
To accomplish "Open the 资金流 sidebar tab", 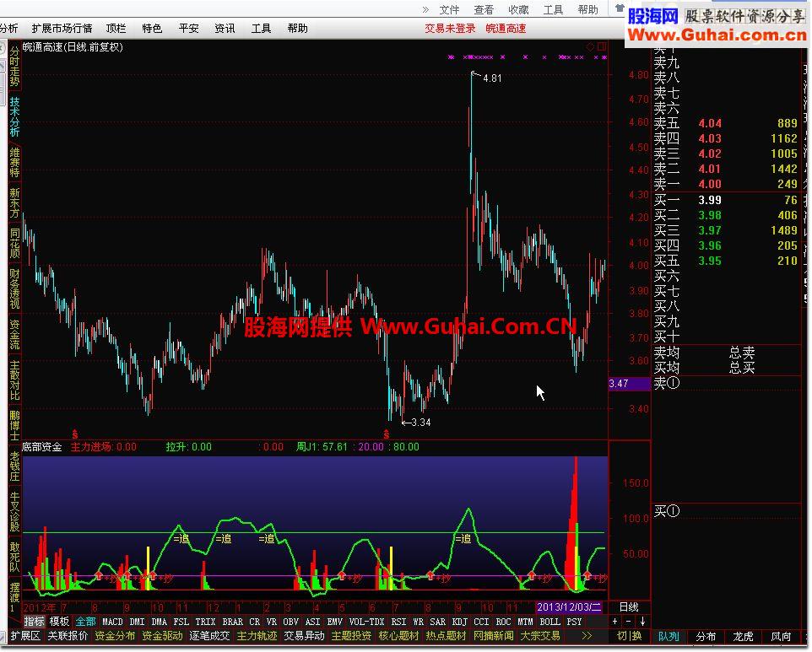I will tap(14, 334).
